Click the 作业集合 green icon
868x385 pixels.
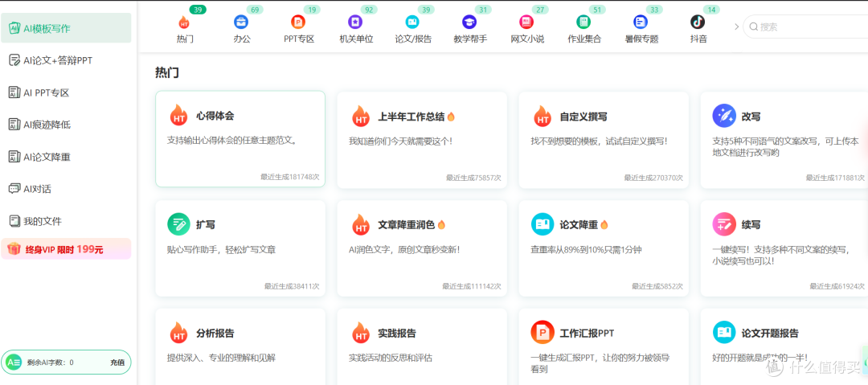583,23
